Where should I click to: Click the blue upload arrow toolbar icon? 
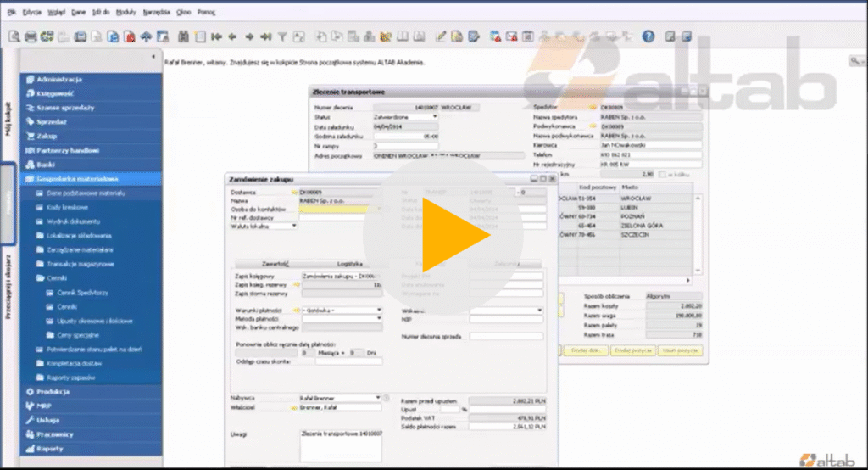pyautogui.click(x=146, y=36)
